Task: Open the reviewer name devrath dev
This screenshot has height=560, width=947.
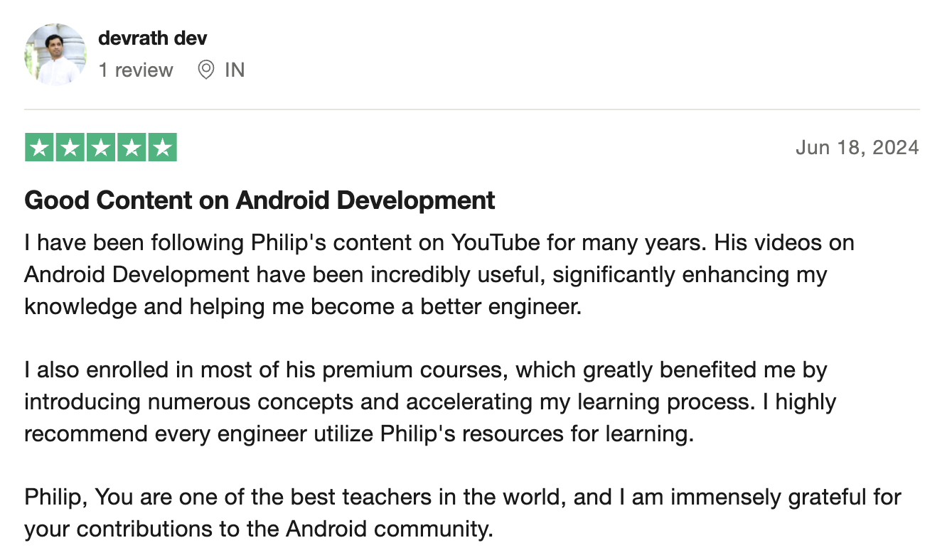Action: (153, 38)
